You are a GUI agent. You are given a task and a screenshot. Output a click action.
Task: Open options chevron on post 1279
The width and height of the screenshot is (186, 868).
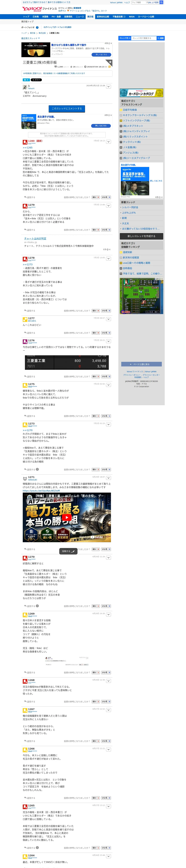pos(108,206)
